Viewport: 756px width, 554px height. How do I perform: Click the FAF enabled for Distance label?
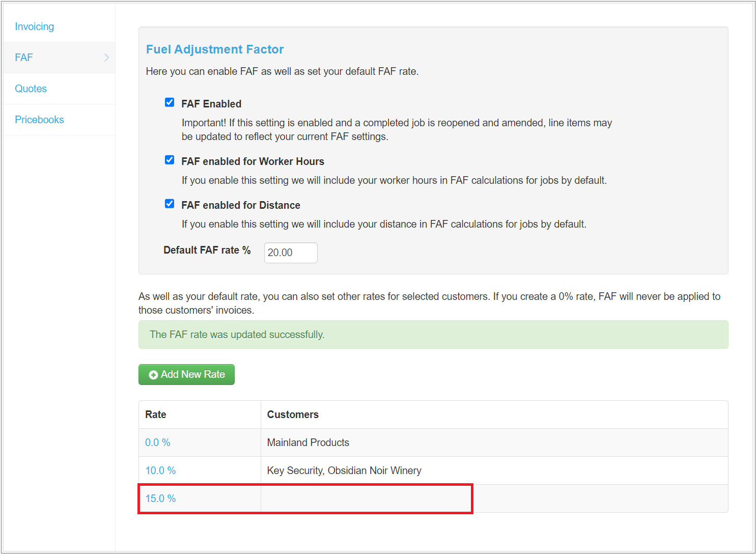coord(240,205)
